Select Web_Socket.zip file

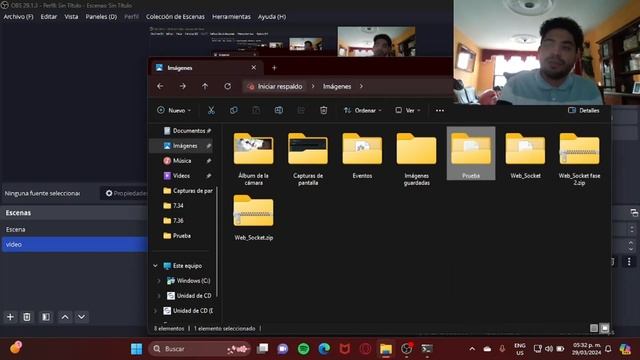pos(253,218)
